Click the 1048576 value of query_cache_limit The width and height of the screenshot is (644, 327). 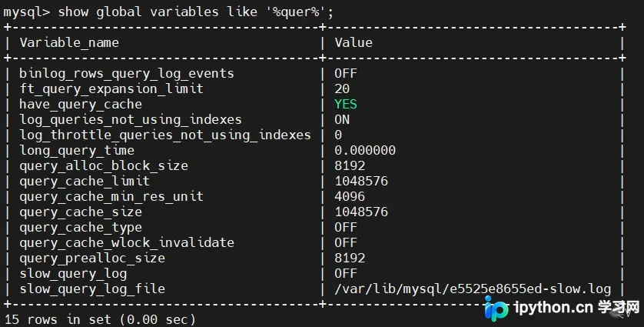[361, 182]
